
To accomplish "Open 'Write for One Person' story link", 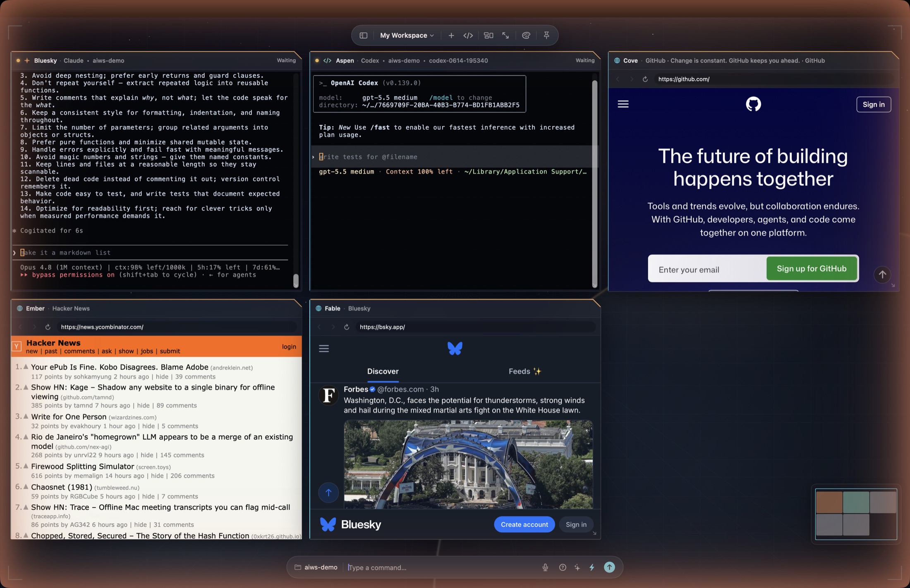I will 69,416.
